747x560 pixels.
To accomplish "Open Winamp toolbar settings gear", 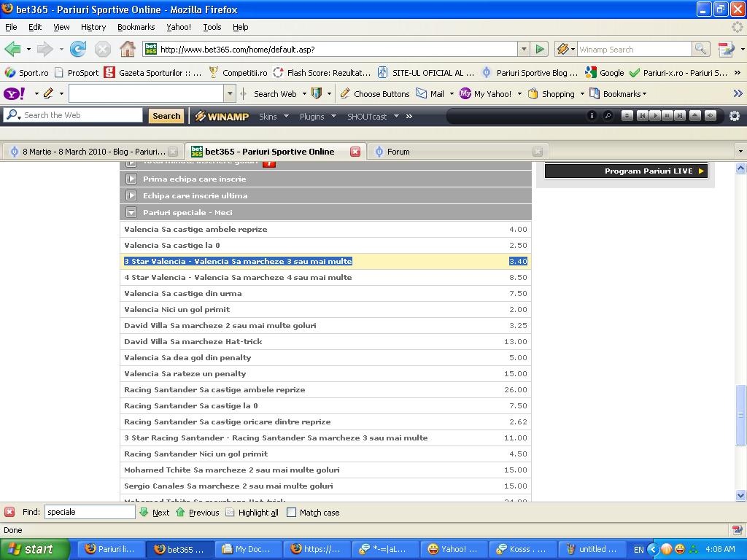I will pyautogui.click(x=735, y=116).
